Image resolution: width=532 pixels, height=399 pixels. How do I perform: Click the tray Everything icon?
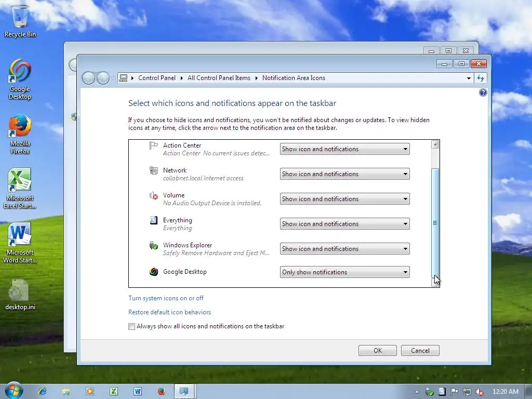[442, 392]
